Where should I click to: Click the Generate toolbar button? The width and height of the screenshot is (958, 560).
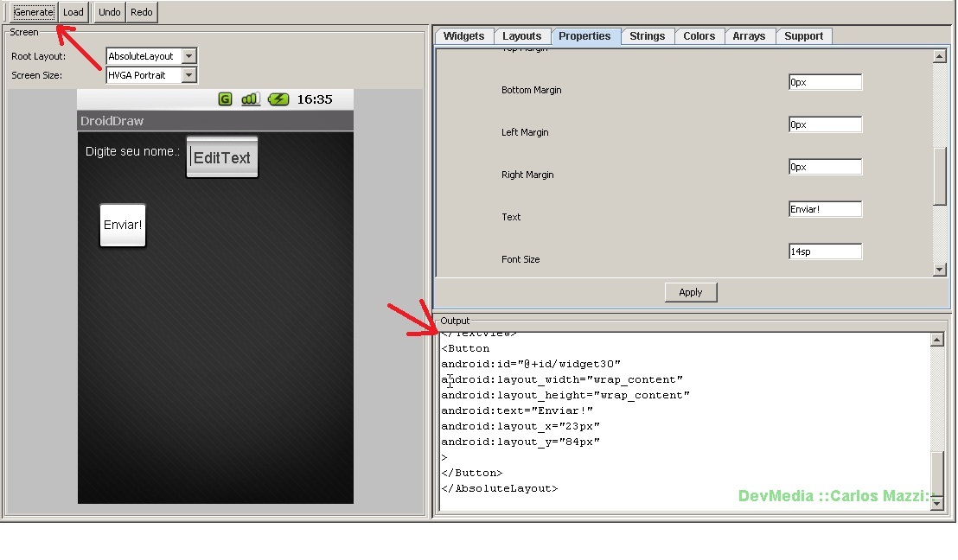(34, 12)
